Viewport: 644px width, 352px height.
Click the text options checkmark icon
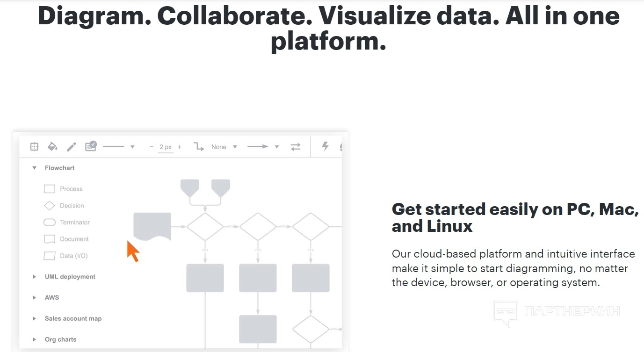(x=90, y=146)
